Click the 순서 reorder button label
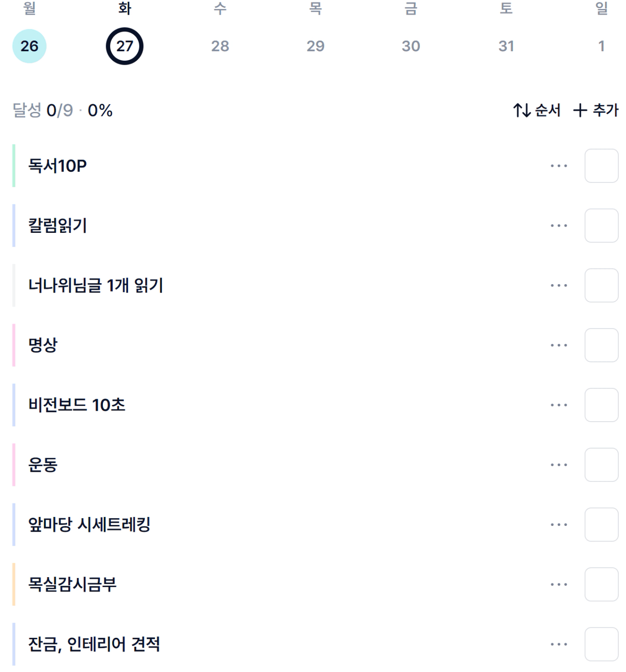Screen dimensions: 626x672 tap(548, 110)
